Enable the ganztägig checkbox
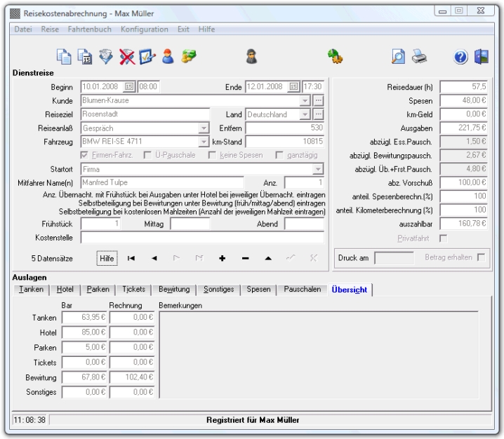The height and width of the screenshot is (439, 504). coord(279,155)
